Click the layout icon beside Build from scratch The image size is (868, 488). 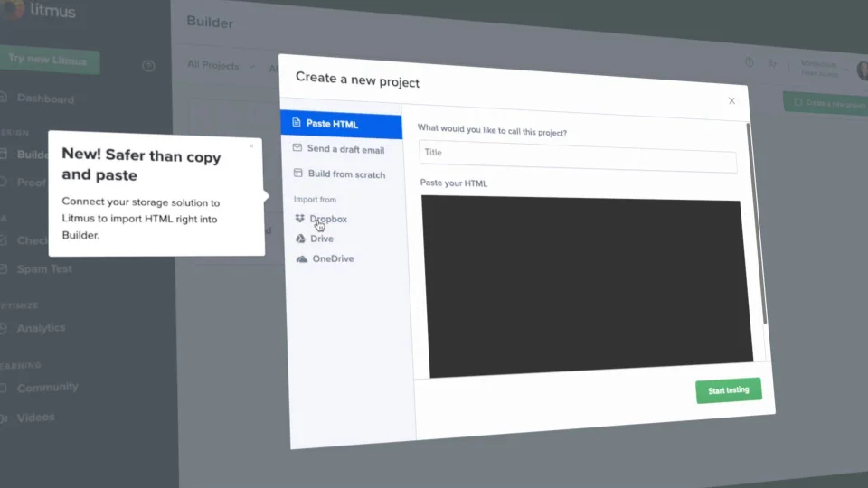point(297,174)
